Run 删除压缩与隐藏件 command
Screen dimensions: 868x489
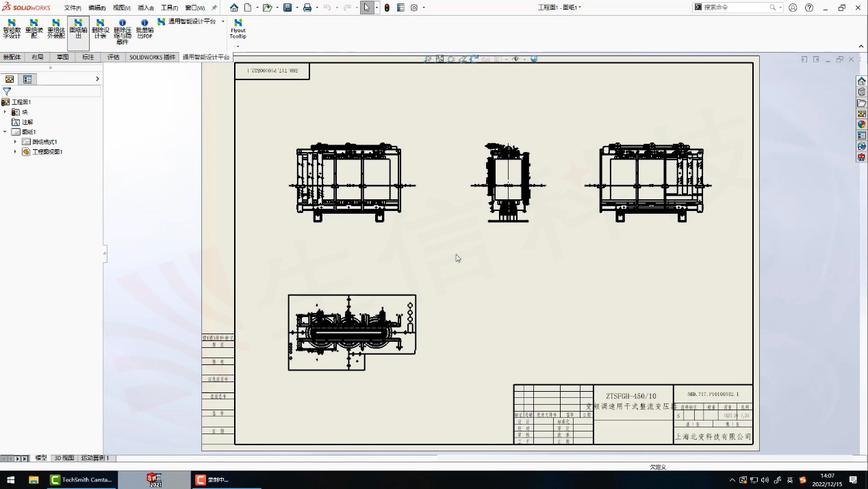[x=123, y=32]
